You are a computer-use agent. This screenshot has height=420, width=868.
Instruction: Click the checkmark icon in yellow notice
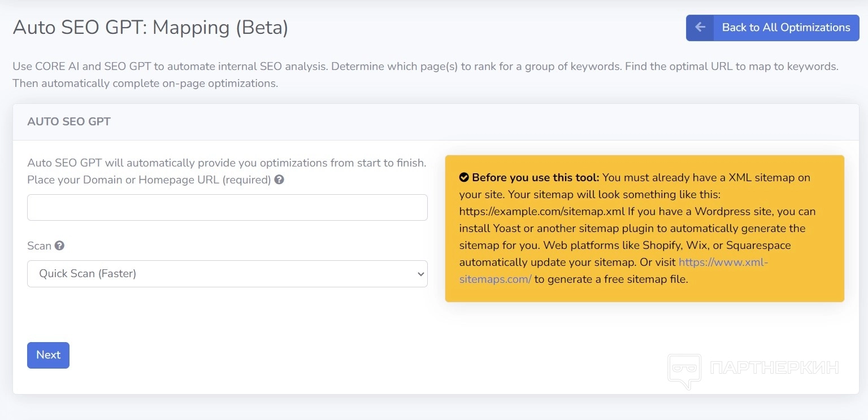coord(464,178)
